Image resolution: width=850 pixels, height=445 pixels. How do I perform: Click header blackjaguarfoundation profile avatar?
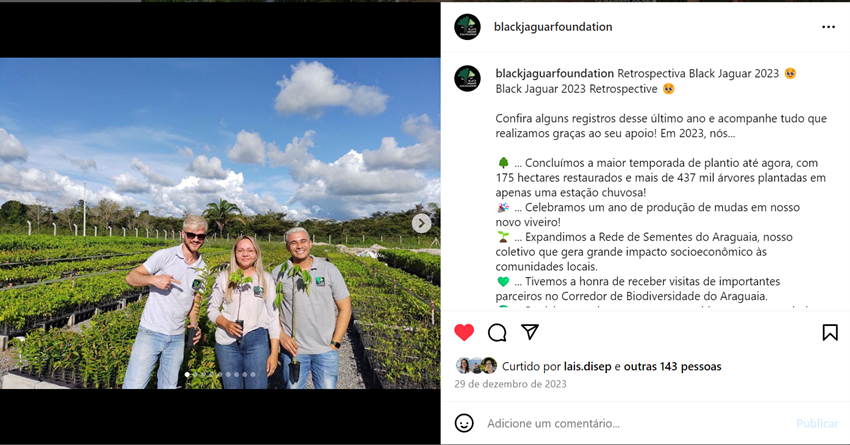pos(467,27)
